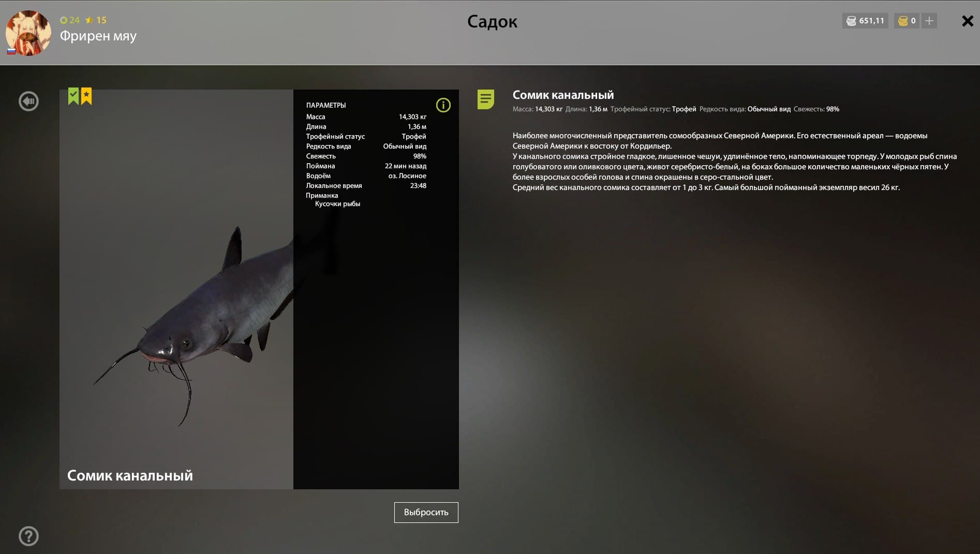
Task: Click the Выбросить button
Action: [426, 512]
